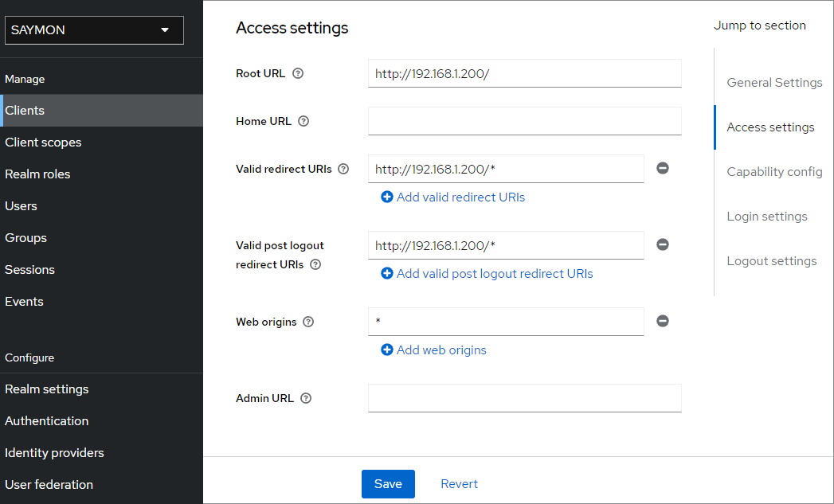Remove the web origins entry
The width and height of the screenshot is (834, 504).
click(663, 321)
